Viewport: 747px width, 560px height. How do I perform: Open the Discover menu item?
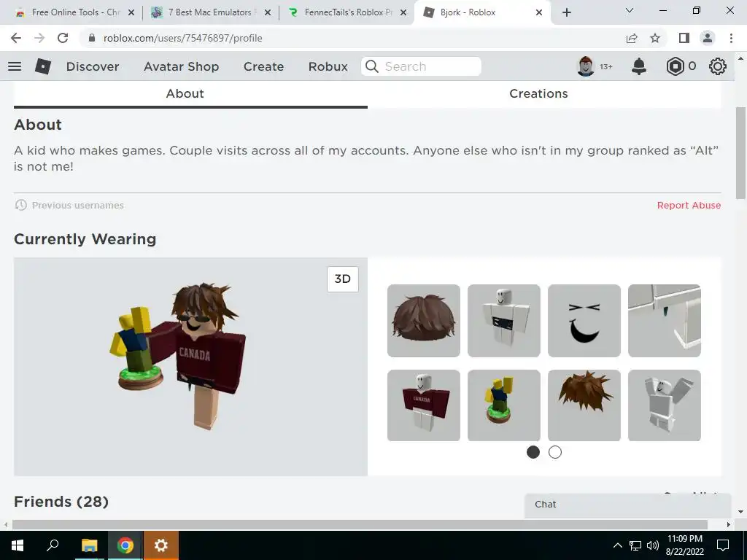(x=93, y=66)
